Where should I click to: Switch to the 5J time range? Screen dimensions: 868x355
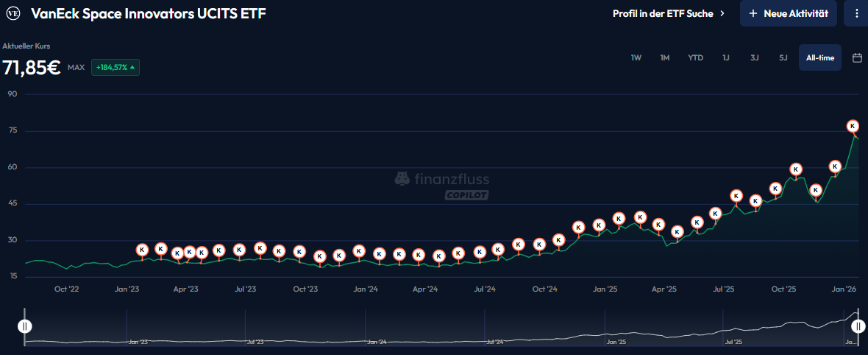coord(783,58)
